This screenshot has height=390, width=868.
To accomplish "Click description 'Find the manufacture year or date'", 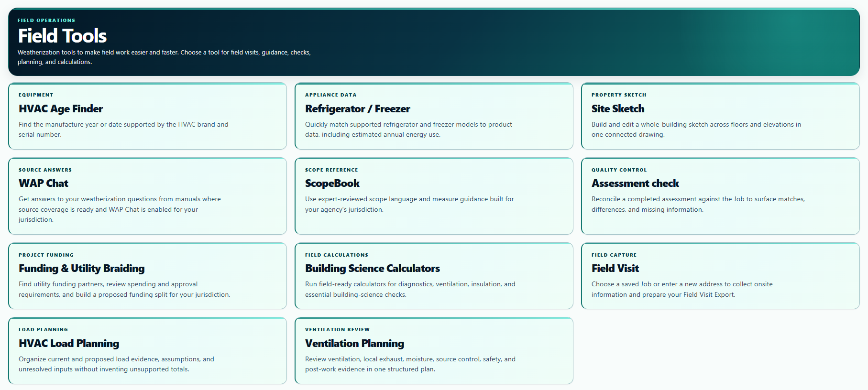I will [x=123, y=130].
